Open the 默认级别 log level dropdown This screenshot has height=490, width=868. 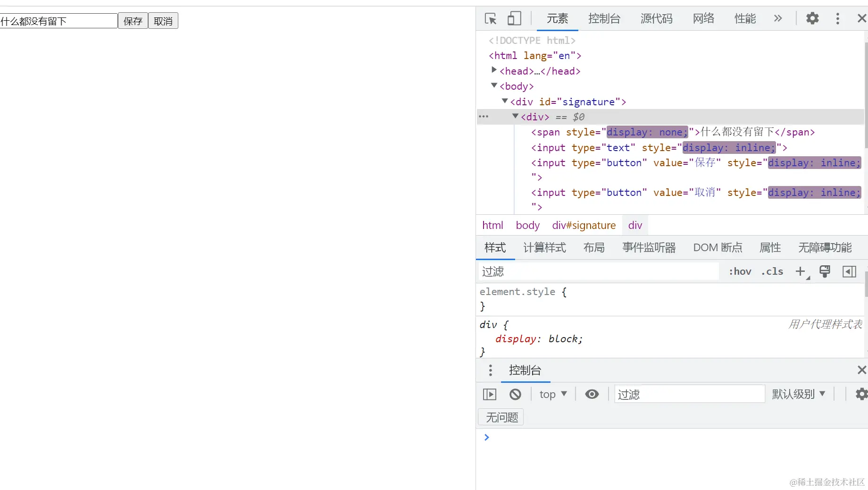tap(798, 394)
